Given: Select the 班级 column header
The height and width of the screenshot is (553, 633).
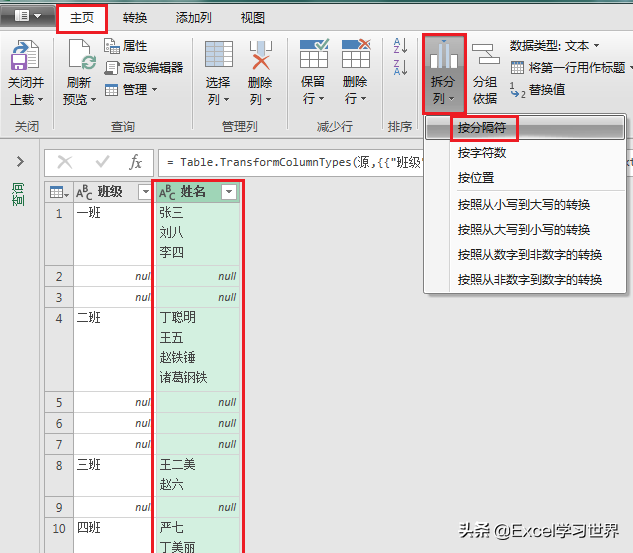Looking at the screenshot, I should [x=110, y=192].
